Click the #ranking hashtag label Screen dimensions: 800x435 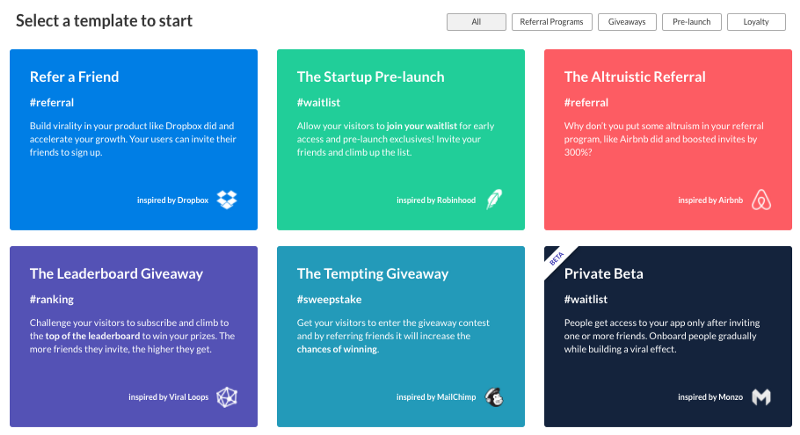pos(52,299)
